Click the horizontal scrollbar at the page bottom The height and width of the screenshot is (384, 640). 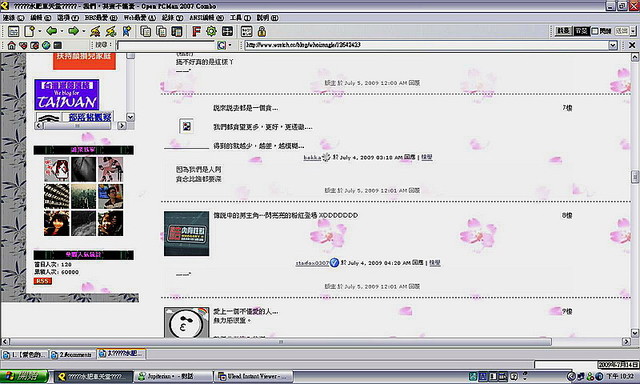[x=280, y=342]
